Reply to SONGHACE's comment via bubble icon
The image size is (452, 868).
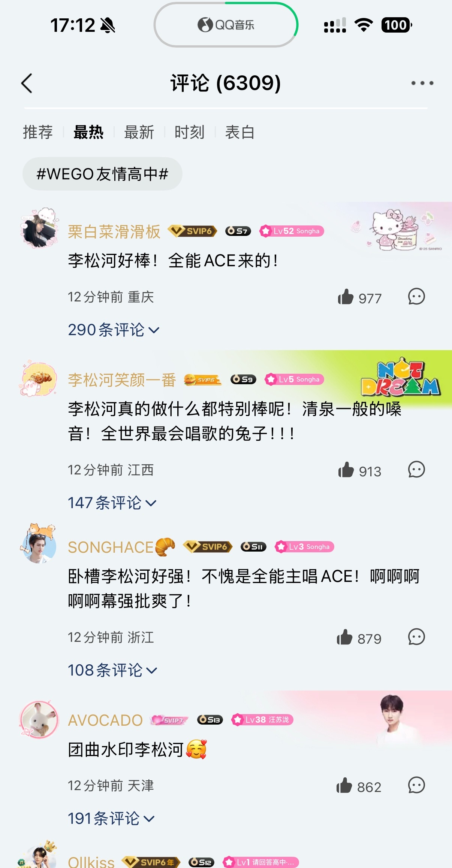point(416,637)
